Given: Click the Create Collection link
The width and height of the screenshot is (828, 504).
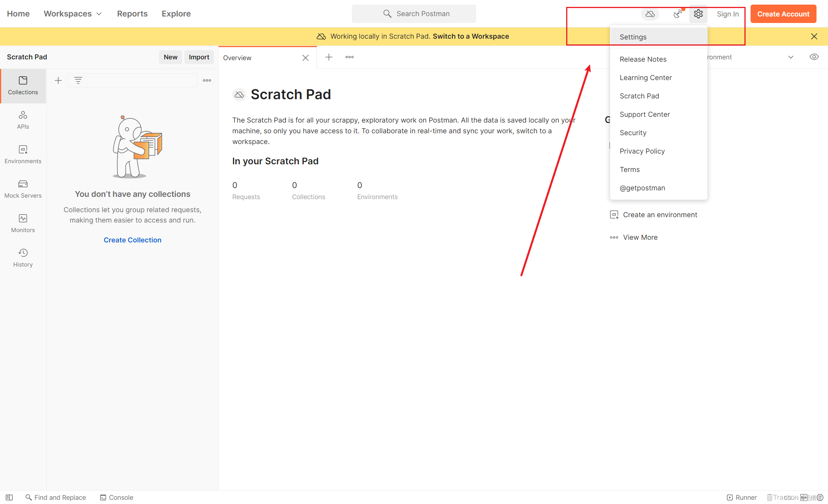Looking at the screenshot, I should pos(133,240).
